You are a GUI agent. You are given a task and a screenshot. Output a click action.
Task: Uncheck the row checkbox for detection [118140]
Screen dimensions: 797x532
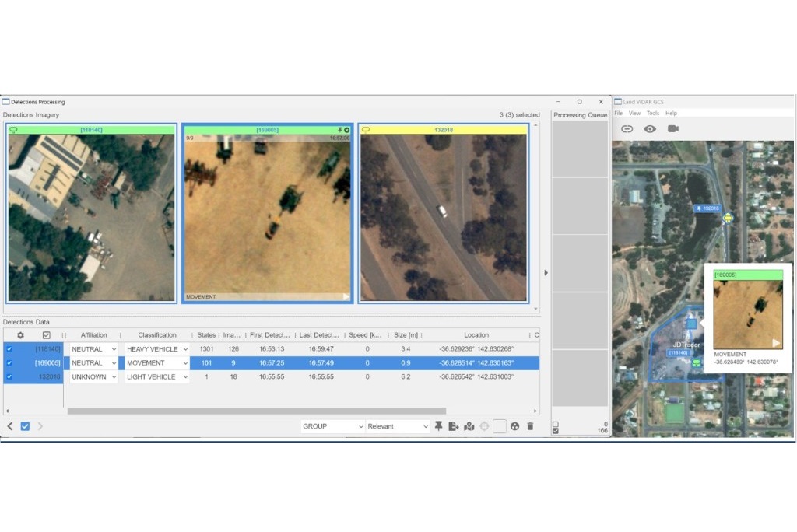(x=9, y=348)
